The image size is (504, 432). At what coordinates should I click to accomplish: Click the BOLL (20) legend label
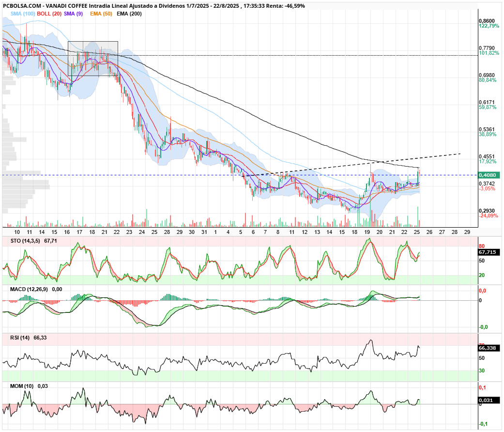49,14
